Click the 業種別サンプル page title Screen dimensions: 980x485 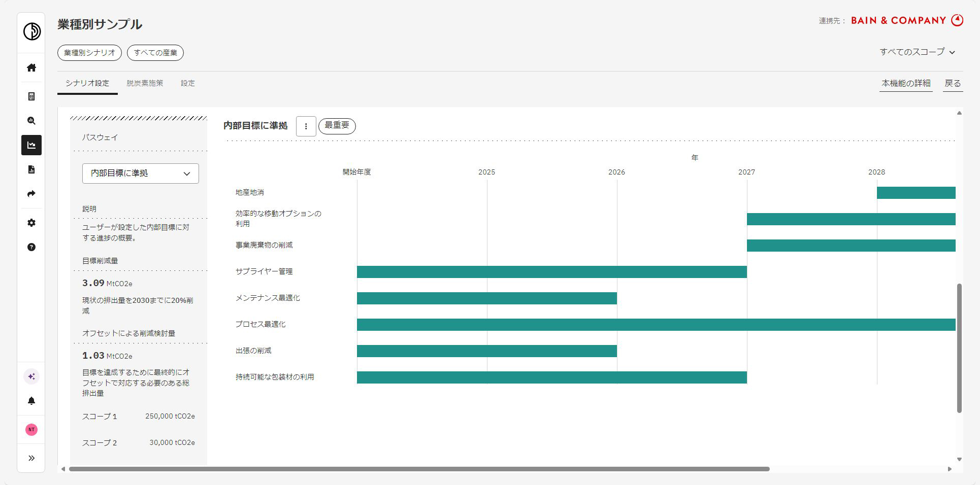tap(100, 24)
